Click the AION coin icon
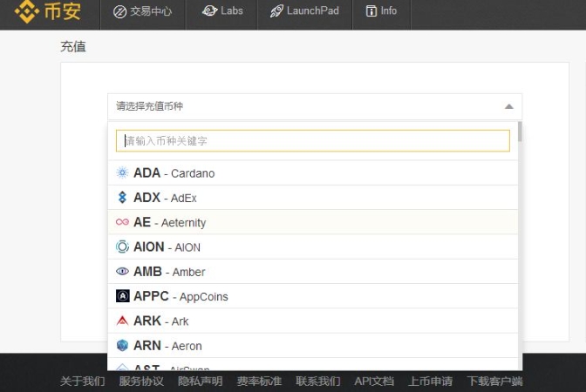 (x=122, y=247)
